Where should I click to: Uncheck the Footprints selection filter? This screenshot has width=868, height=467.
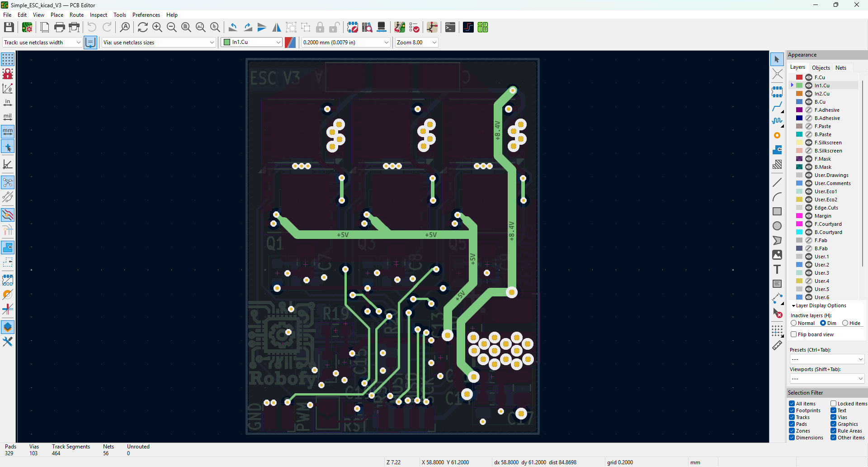(x=792, y=410)
